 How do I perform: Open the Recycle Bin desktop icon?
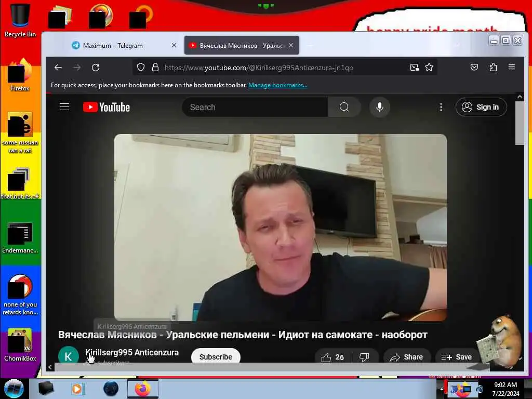(20, 20)
